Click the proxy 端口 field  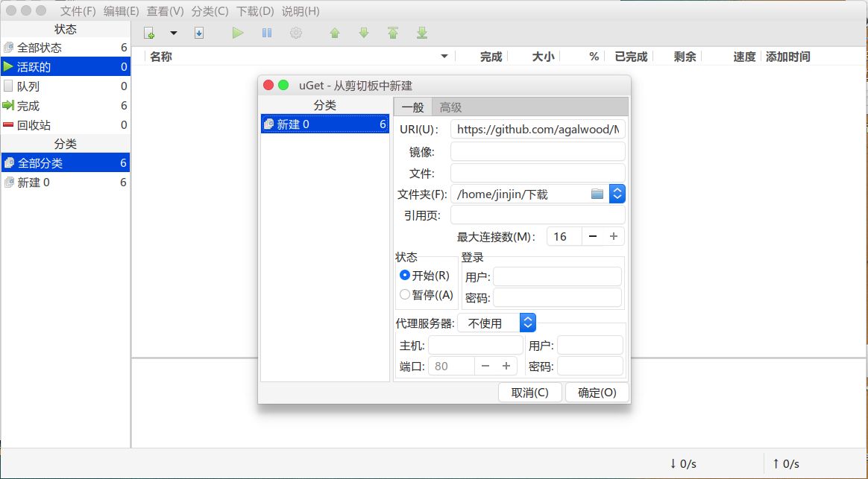pos(451,367)
